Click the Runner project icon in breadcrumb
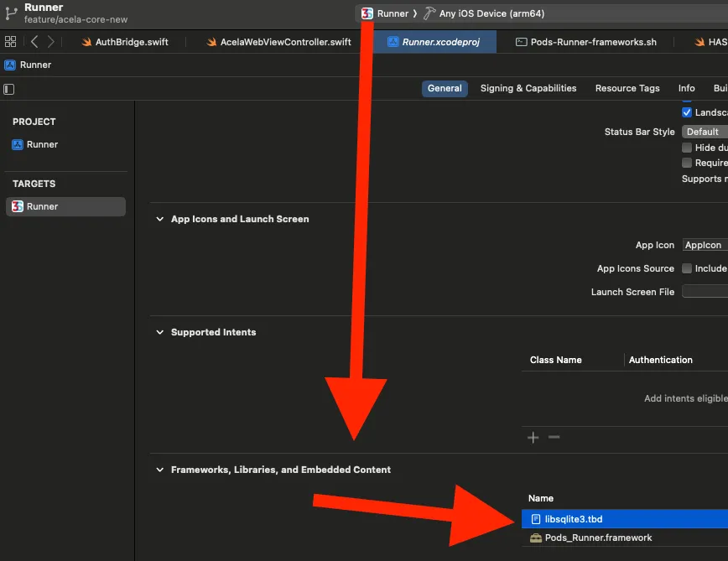 pos(10,65)
